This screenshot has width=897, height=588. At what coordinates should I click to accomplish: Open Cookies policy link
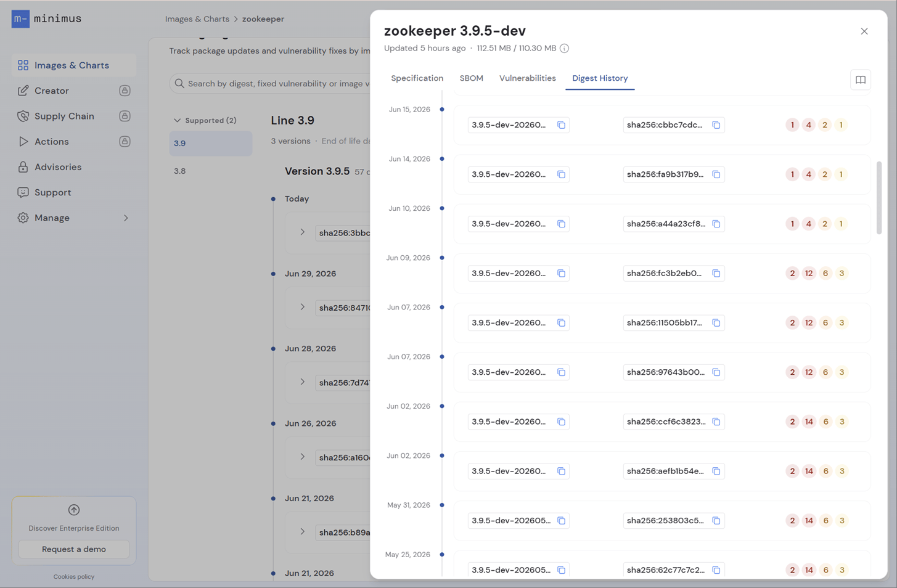point(74,577)
